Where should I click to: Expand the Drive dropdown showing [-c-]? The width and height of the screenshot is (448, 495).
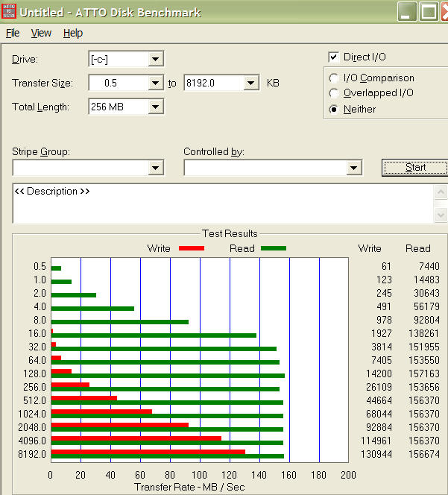coord(155,59)
